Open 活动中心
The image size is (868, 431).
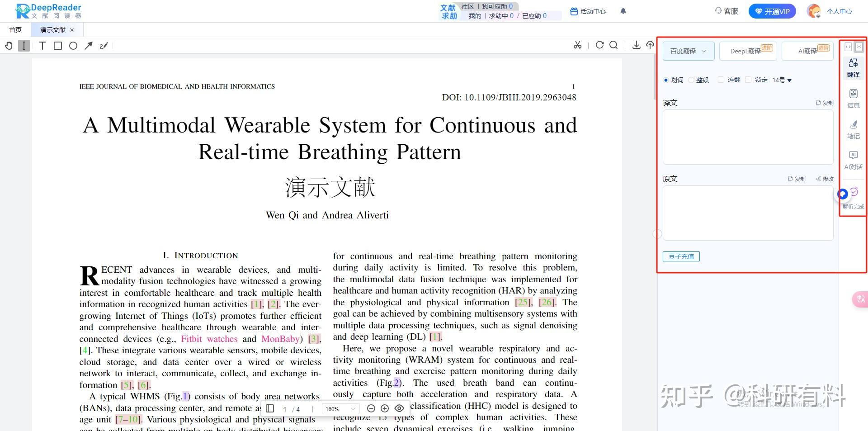588,11
